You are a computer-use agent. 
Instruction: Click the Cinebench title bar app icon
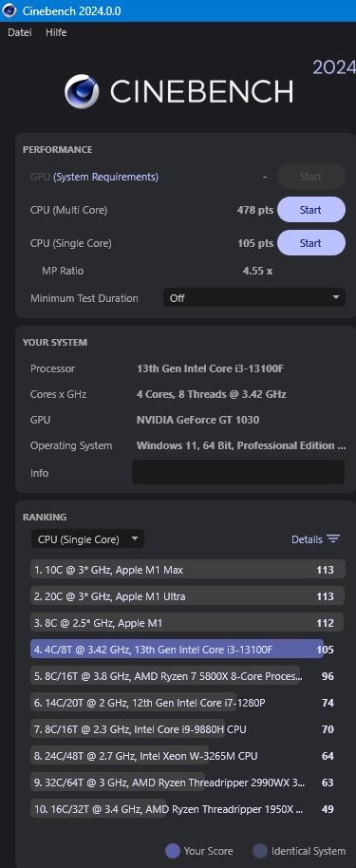click(x=9, y=10)
